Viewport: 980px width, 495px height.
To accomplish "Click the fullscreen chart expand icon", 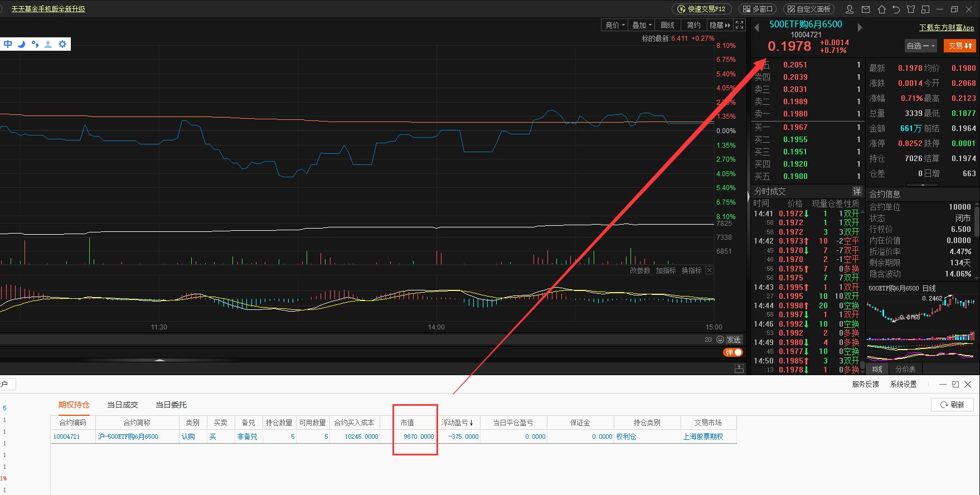I will pyautogui.click(x=739, y=25).
